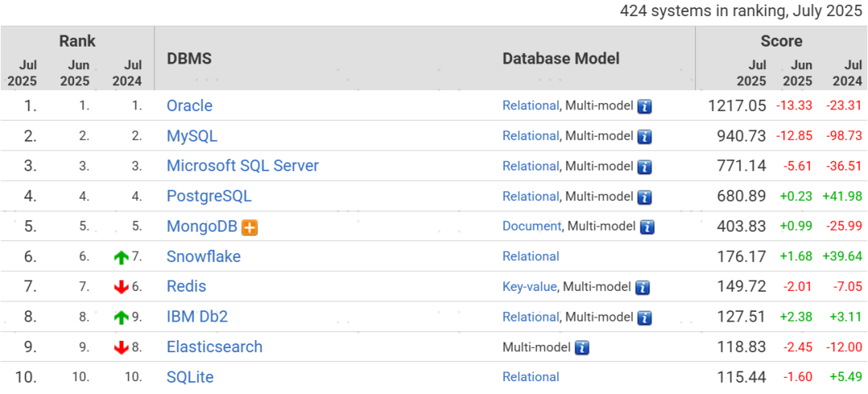Click red down arrow in Redis row

click(x=121, y=287)
